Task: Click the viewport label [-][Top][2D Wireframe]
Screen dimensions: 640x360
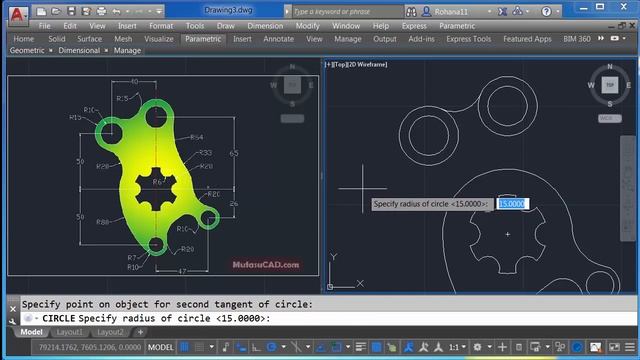Action: pyautogui.click(x=356, y=64)
